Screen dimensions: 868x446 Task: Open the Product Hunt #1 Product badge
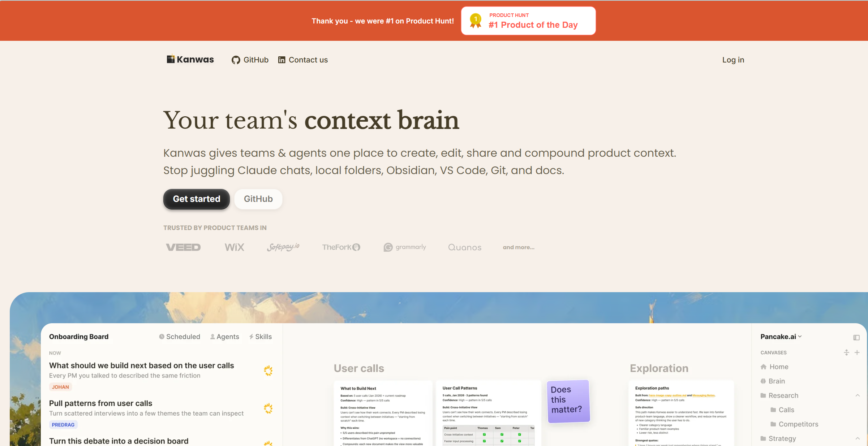point(528,21)
